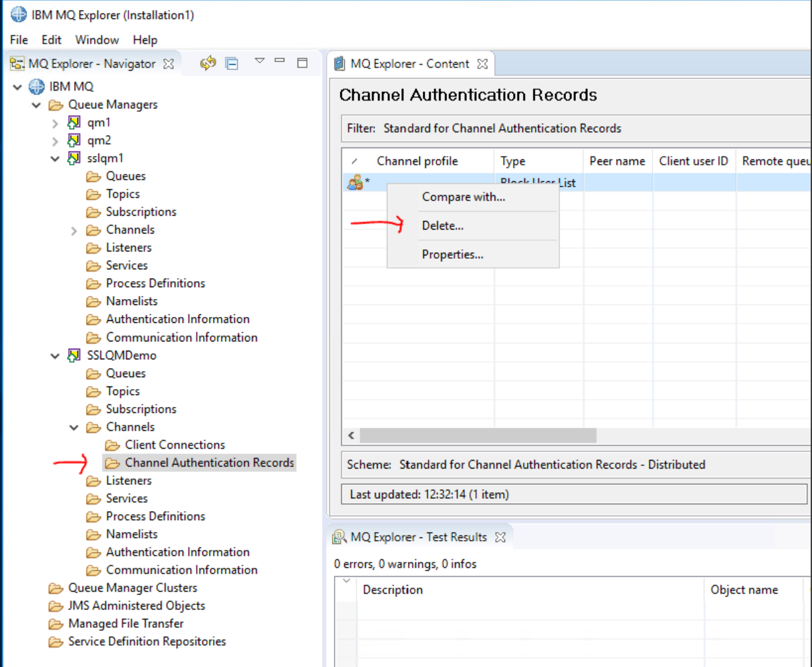Select Namelists under sslqm1
This screenshot has width=812, height=667.
(132, 301)
